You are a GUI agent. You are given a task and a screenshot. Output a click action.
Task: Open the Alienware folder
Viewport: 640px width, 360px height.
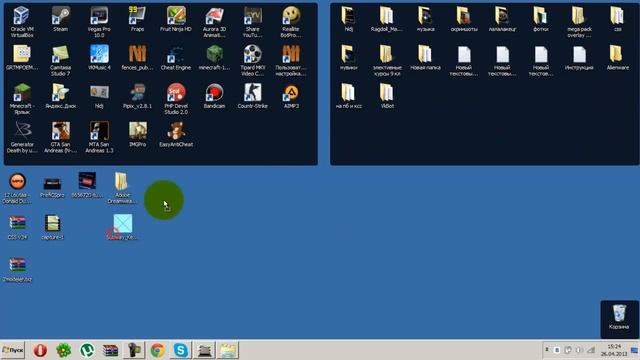tap(617, 55)
